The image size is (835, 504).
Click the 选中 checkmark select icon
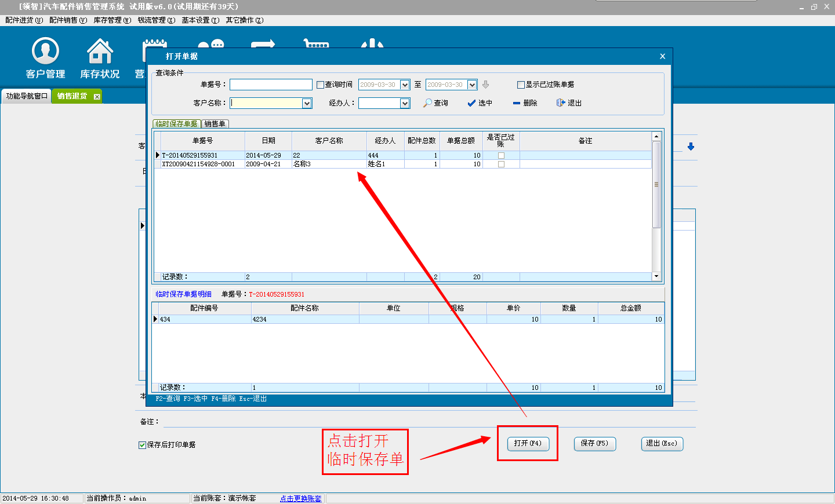coord(471,103)
